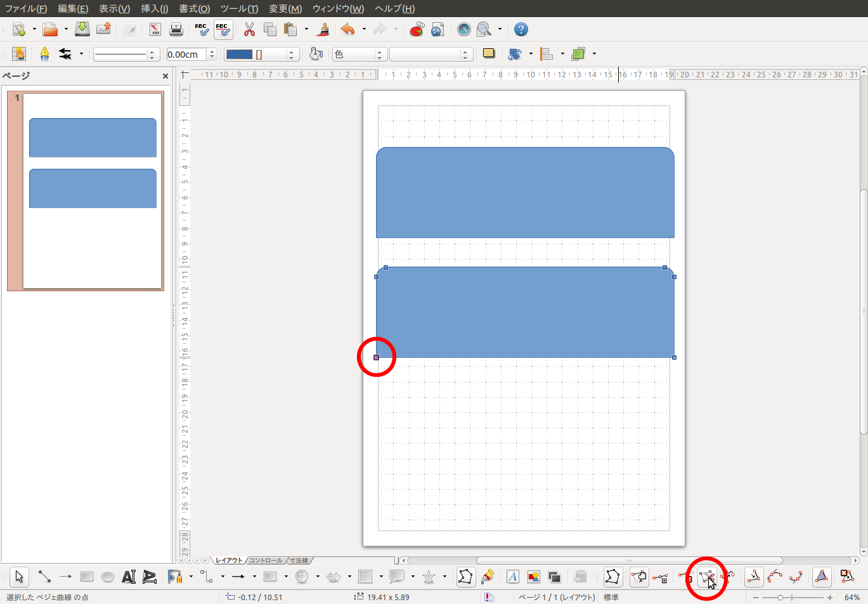Image resolution: width=868 pixels, height=604 pixels.
Task: Toggle the Select arrow tool
Action: pyautogui.click(x=19, y=577)
